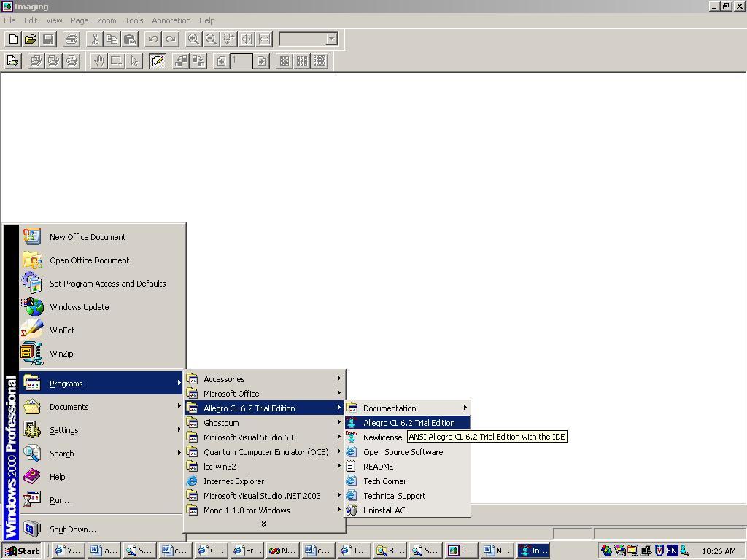Click the Zoom to Selection icon
This screenshot has height=560, width=747.
pos(228,39)
